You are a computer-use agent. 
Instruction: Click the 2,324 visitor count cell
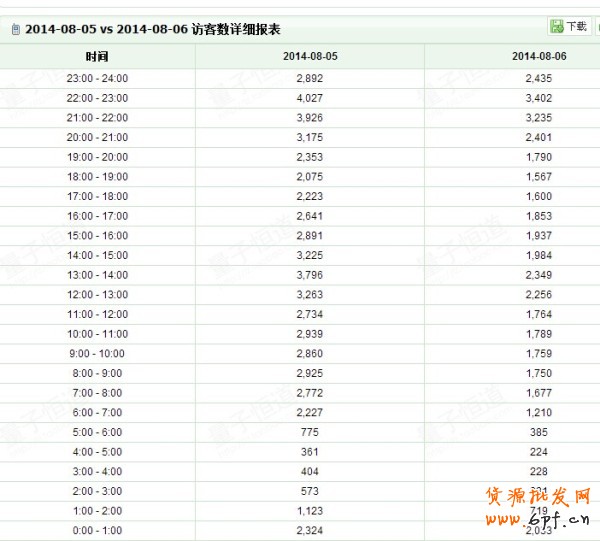(310, 530)
